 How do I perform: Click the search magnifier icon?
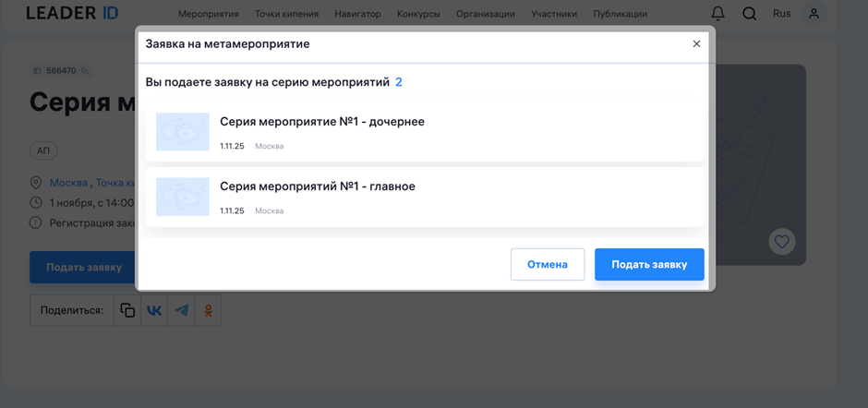pyautogui.click(x=750, y=14)
